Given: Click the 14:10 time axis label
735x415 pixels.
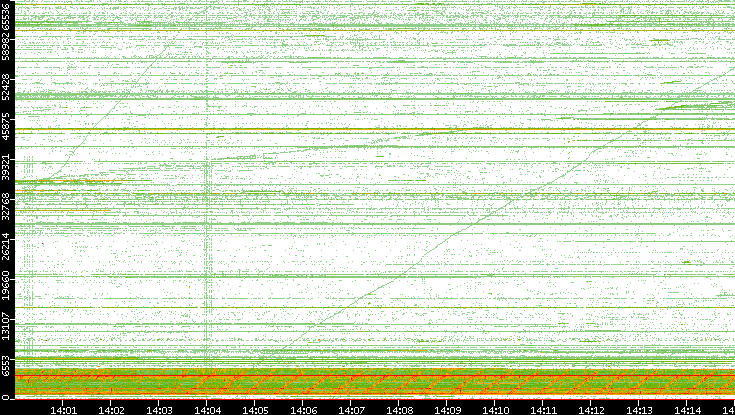Looking at the screenshot, I should (x=495, y=410).
